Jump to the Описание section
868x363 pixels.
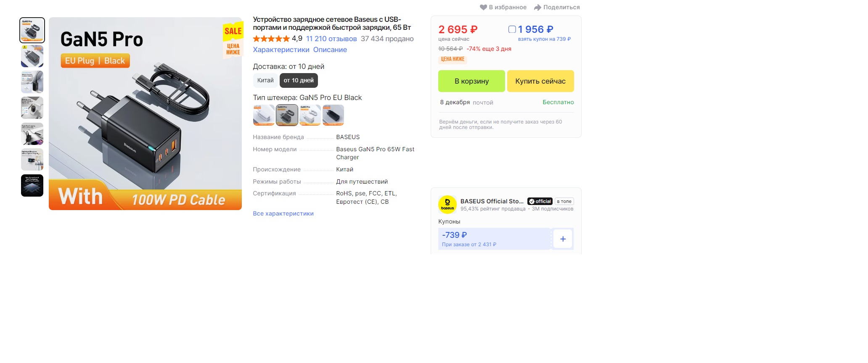[330, 50]
